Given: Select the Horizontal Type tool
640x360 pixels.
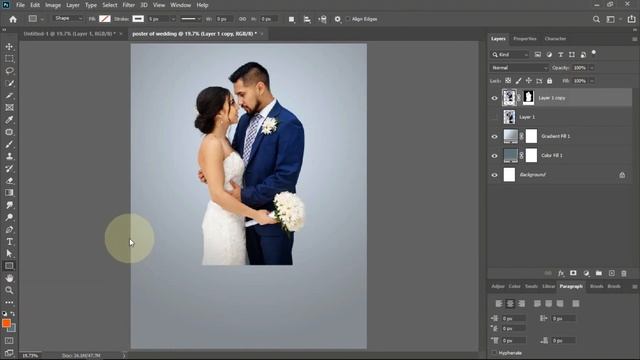Looking at the screenshot, I should [9, 242].
